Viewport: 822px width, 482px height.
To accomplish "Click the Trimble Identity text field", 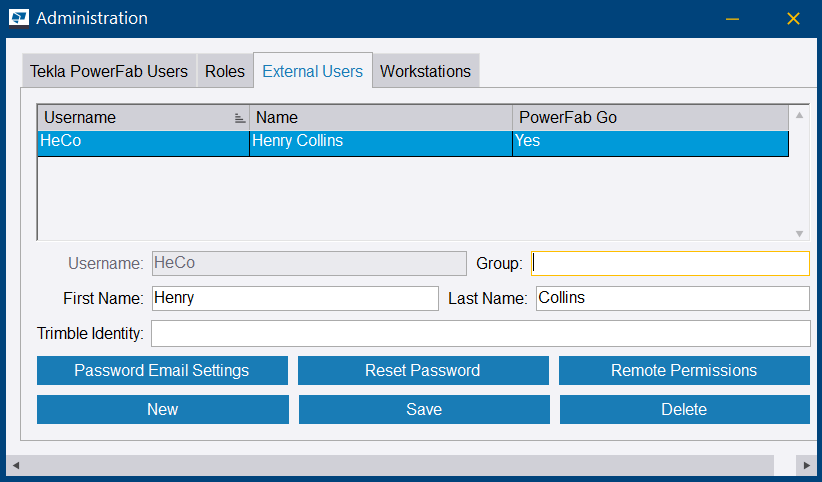I will (x=479, y=333).
